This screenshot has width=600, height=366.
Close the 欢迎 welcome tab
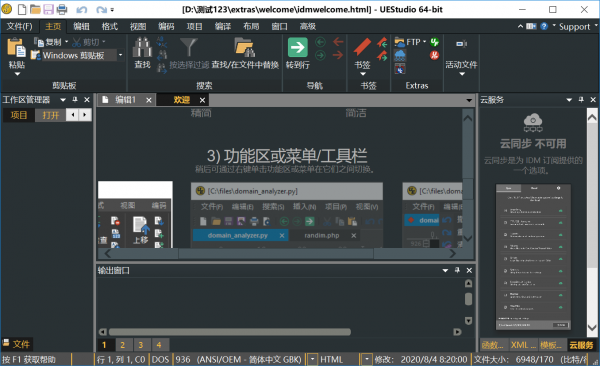click(202, 100)
